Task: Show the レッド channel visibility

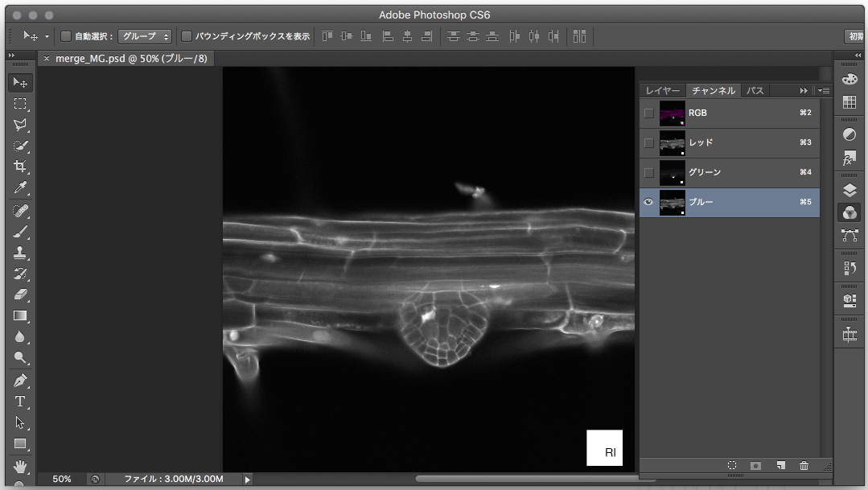Action: tap(648, 143)
